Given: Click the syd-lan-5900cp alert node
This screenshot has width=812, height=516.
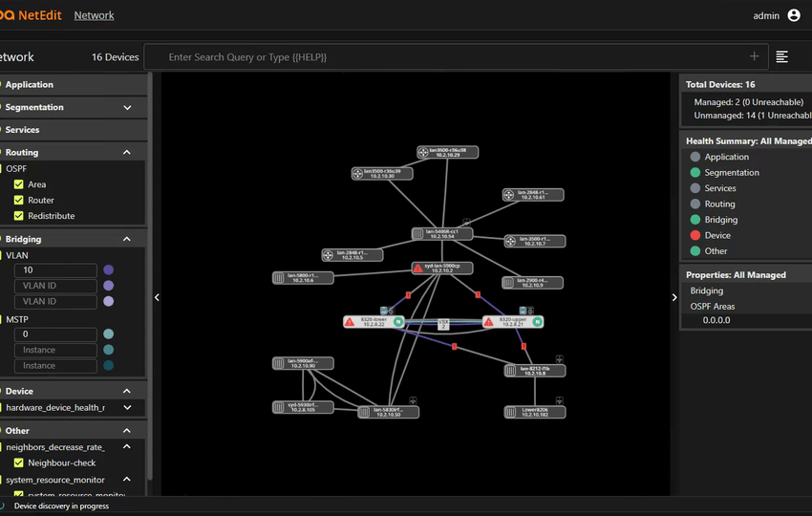Looking at the screenshot, I should (441, 269).
